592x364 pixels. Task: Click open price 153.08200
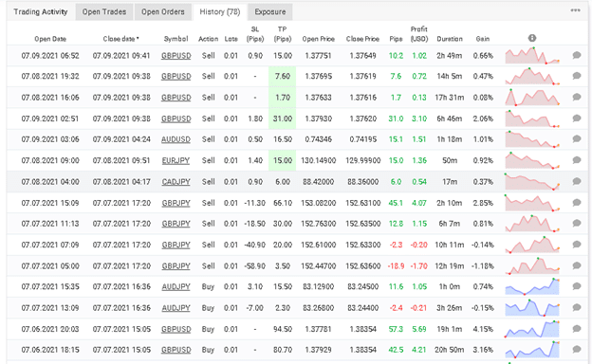pyautogui.click(x=318, y=203)
